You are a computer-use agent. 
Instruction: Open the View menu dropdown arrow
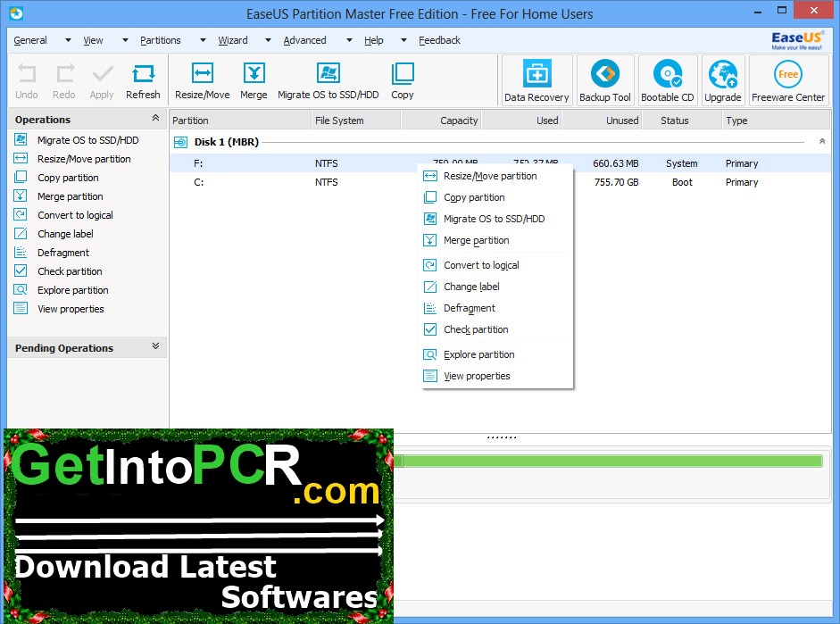click(x=125, y=40)
